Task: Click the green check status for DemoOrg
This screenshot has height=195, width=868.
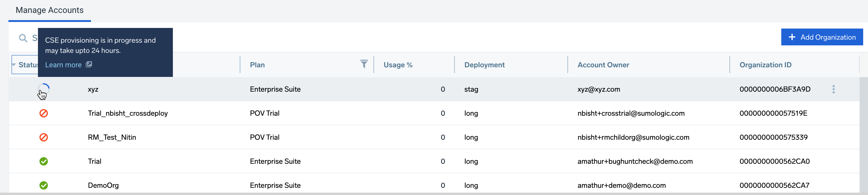Action: pos(43,185)
